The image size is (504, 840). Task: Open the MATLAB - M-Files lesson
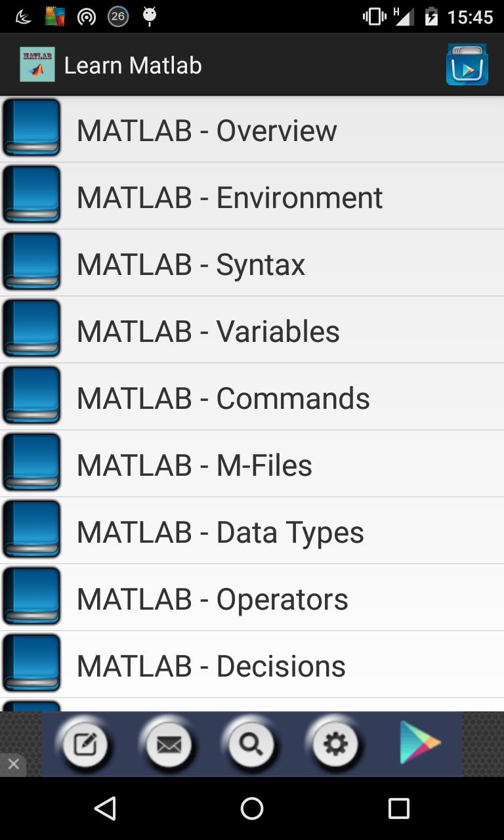pos(194,464)
